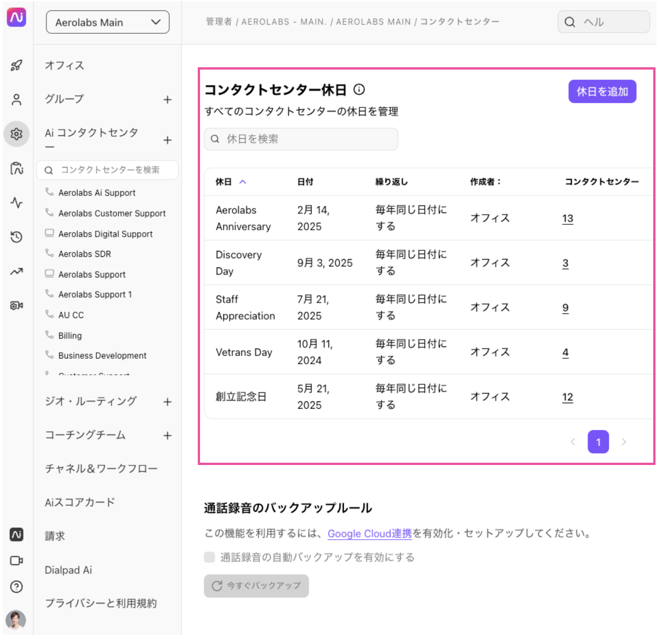This screenshot has width=672, height=638.
Task: Click the info icon beside コンタクトセンター休日
Action: pos(359,89)
